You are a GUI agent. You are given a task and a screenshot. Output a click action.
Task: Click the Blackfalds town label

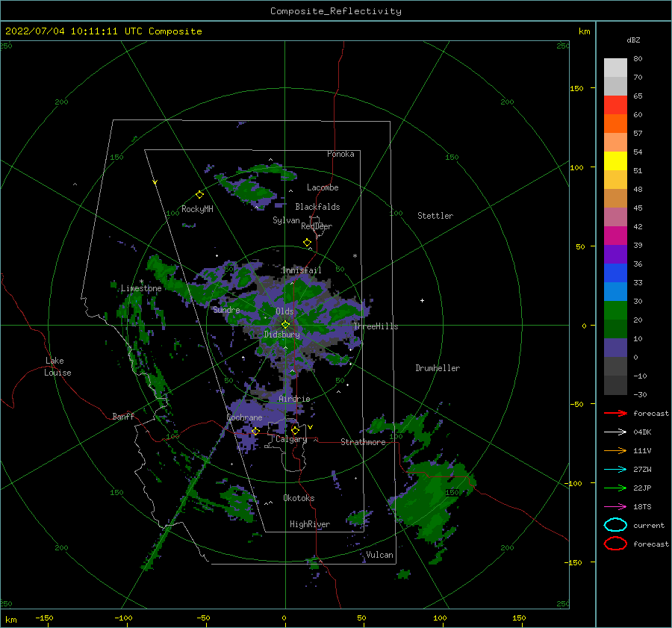[317, 207]
